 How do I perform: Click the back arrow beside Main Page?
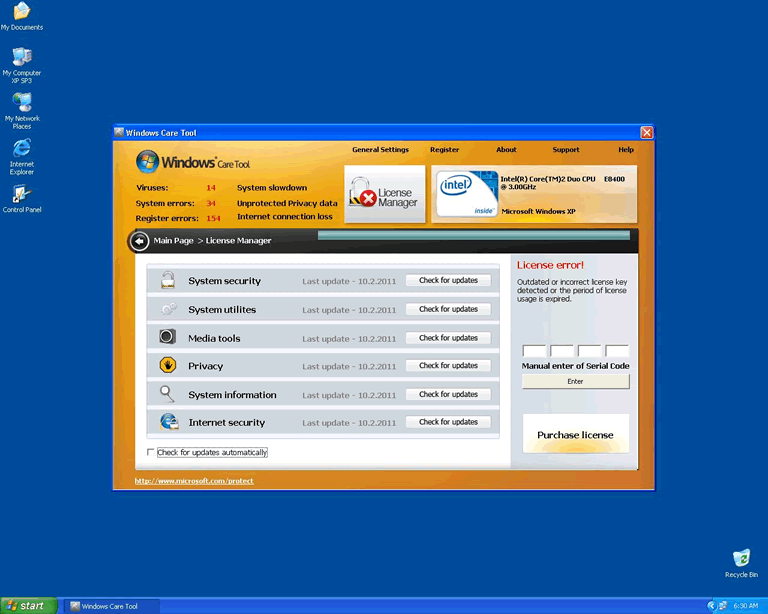(140, 241)
